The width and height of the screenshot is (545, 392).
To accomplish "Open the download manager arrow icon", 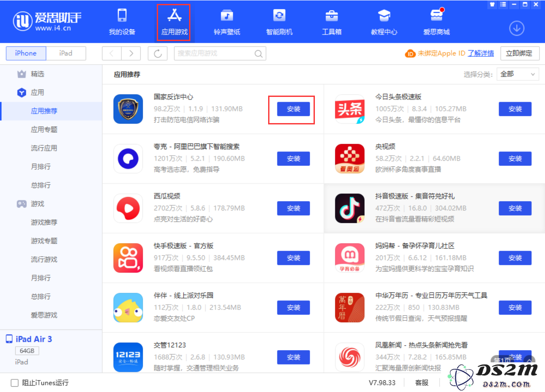I will click(x=517, y=28).
